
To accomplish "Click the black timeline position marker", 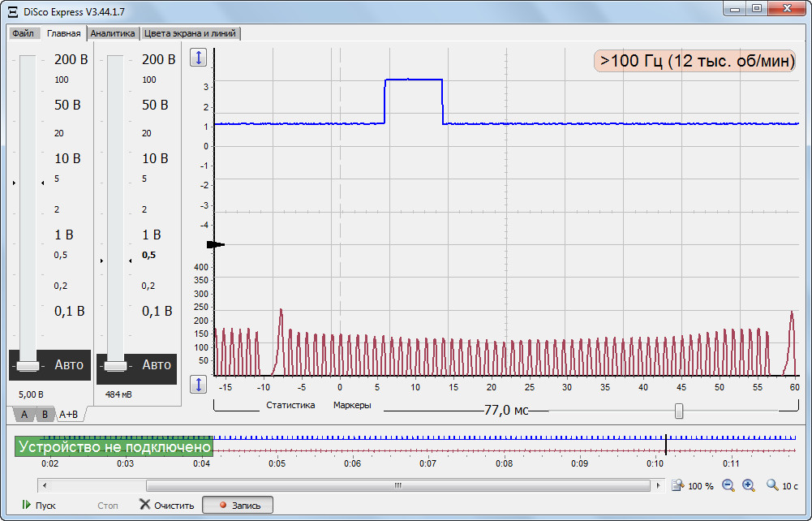I will [x=666, y=445].
